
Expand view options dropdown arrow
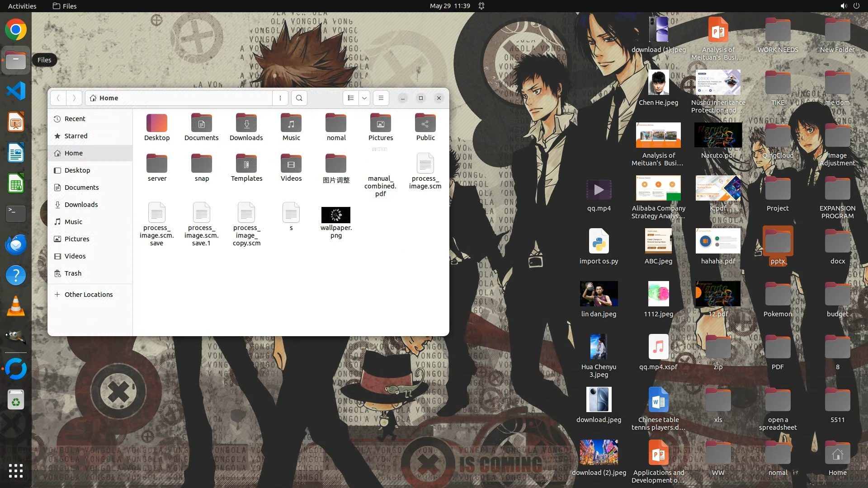[x=364, y=98]
